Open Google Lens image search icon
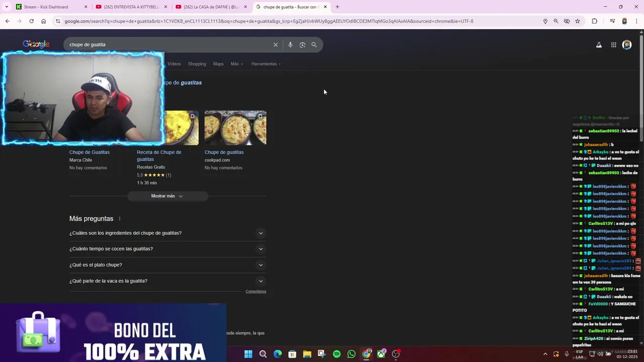 point(302,45)
